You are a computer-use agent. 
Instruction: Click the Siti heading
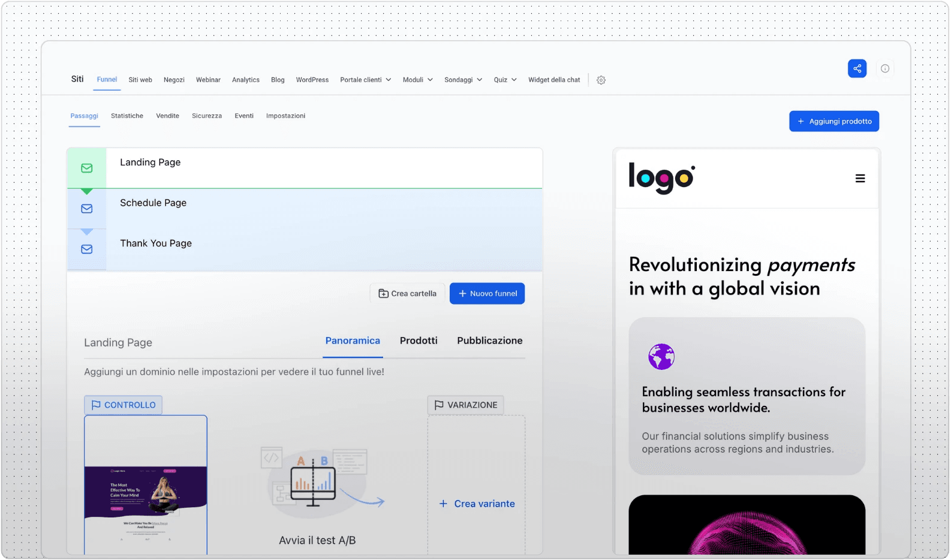(x=77, y=79)
